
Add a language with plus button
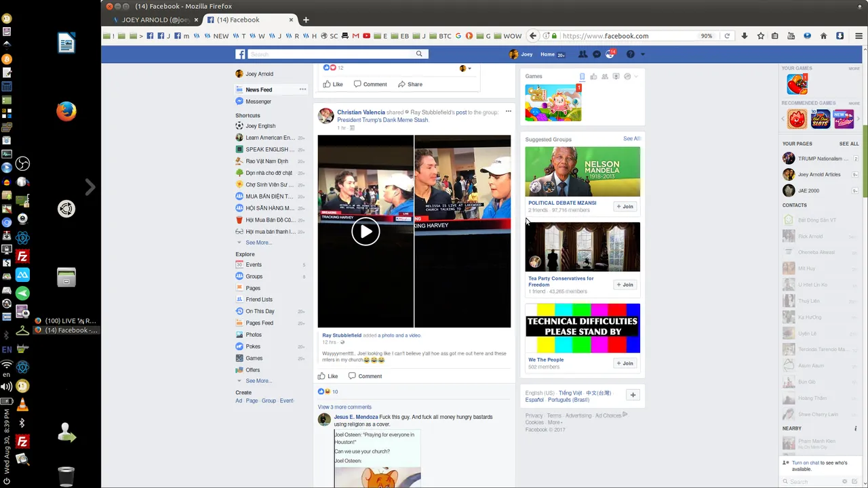point(633,395)
